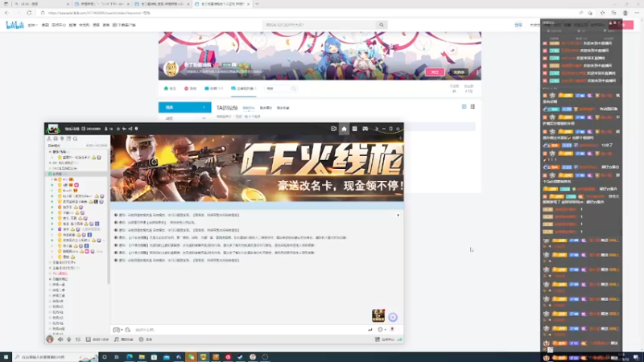This screenshot has width=644, height=362.
Task: Open the 投稿 uploads tab of the profile
Action: click(x=213, y=88)
